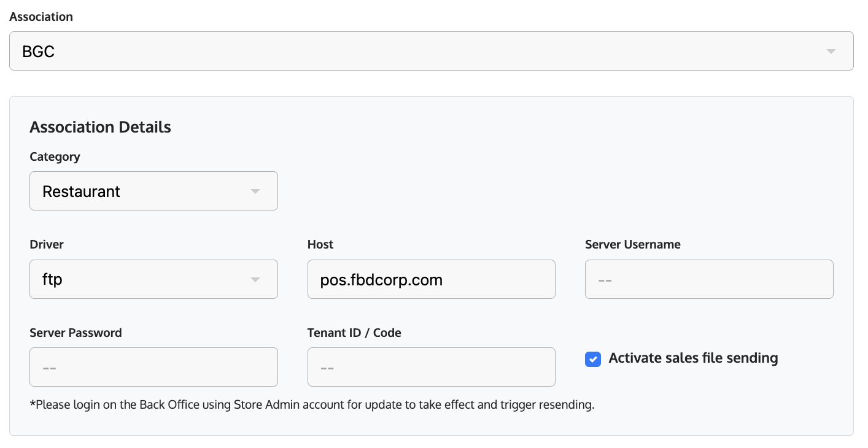The image size is (868, 448).
Task: Click the Driver field label
Action: (x=47, y=244)
